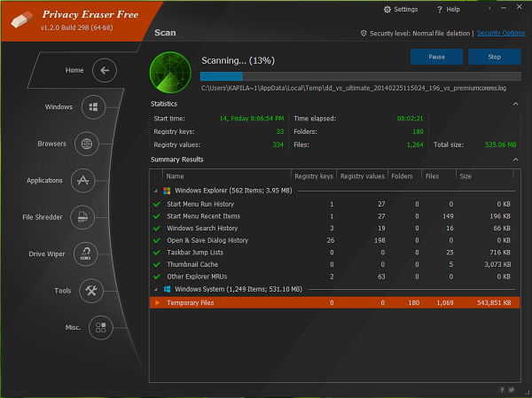Select the Drive Wiper icon

coord(85,254)
